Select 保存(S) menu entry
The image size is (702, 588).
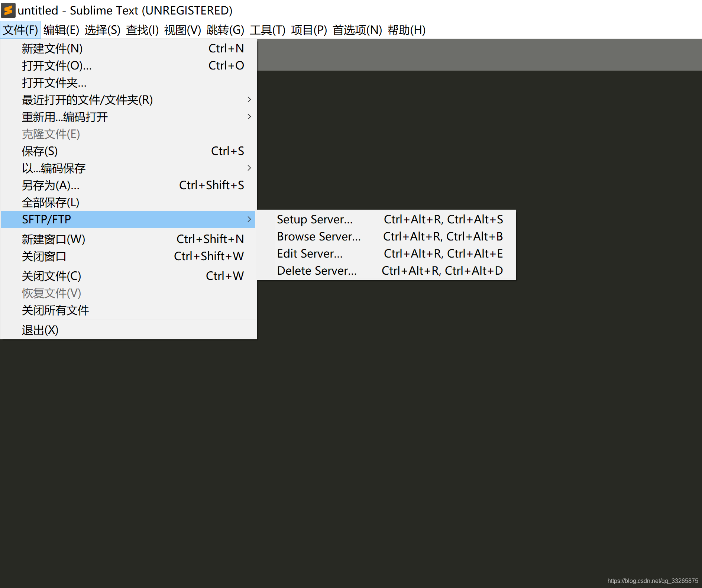point(129,151)
